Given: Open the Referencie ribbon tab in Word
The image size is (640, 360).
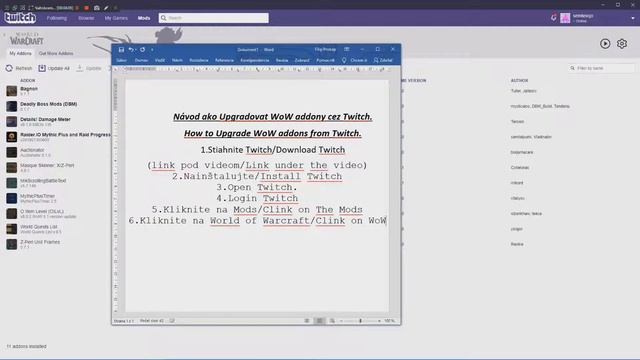Looking at the screenshot, I should (224, 60).
